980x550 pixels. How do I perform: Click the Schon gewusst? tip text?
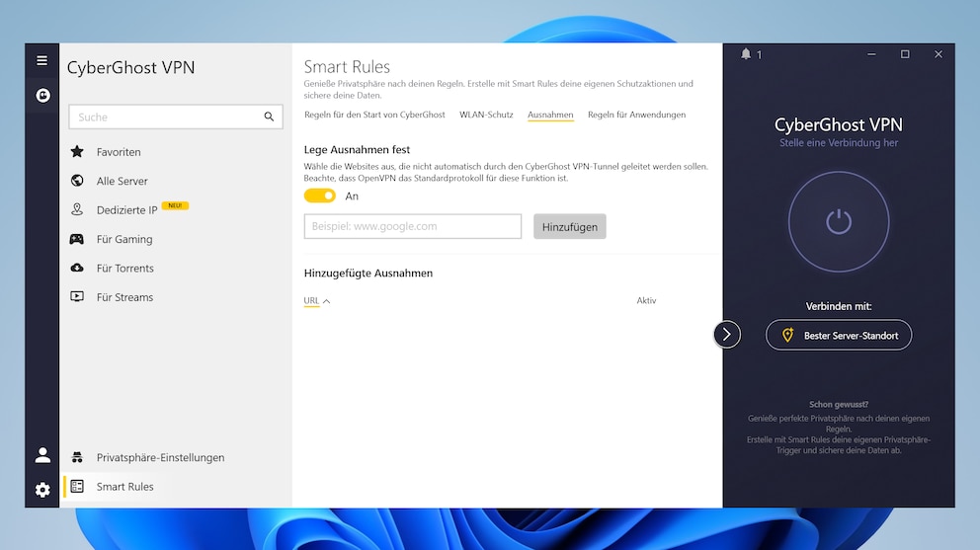[x=838, y=405]
